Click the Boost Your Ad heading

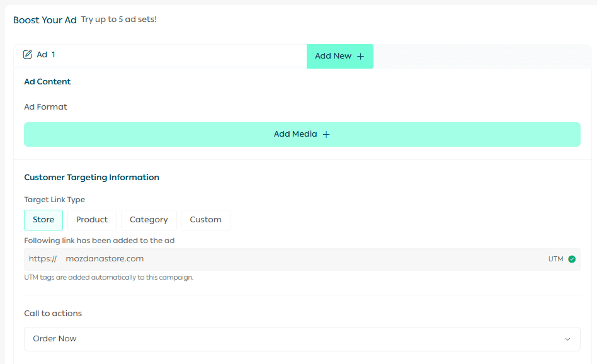45,20
